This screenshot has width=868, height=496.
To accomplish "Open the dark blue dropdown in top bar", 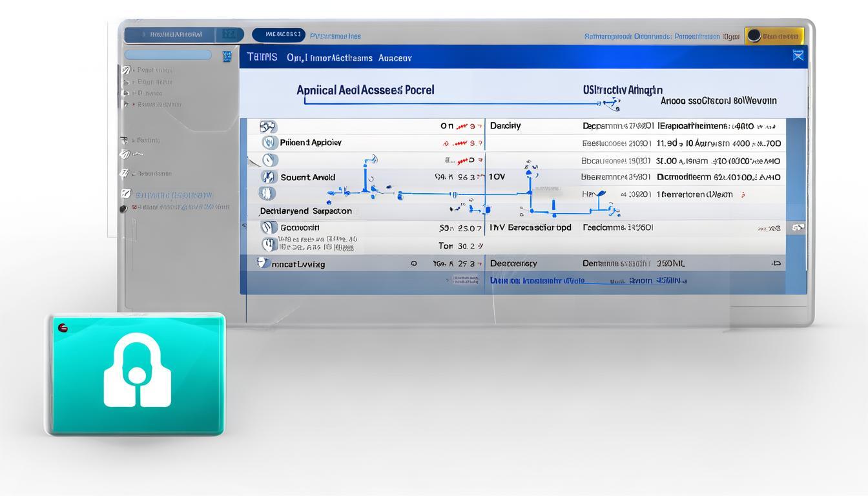I will [x=278, y=35].
